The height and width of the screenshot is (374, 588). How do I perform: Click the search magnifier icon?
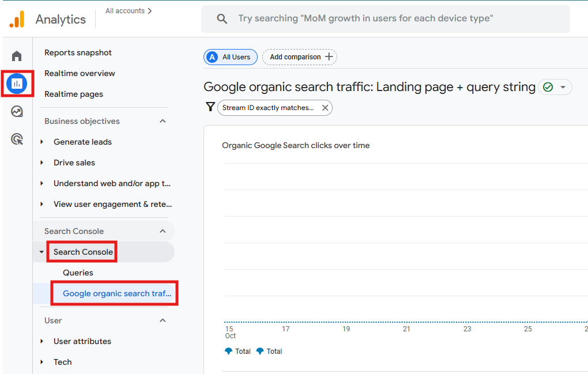[222, 19]
